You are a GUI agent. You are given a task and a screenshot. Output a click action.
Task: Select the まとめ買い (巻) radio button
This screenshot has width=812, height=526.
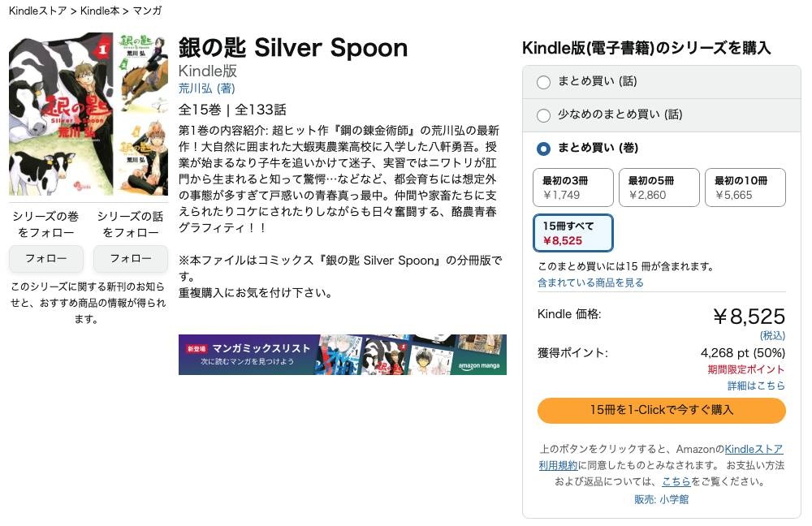(544, 149)
